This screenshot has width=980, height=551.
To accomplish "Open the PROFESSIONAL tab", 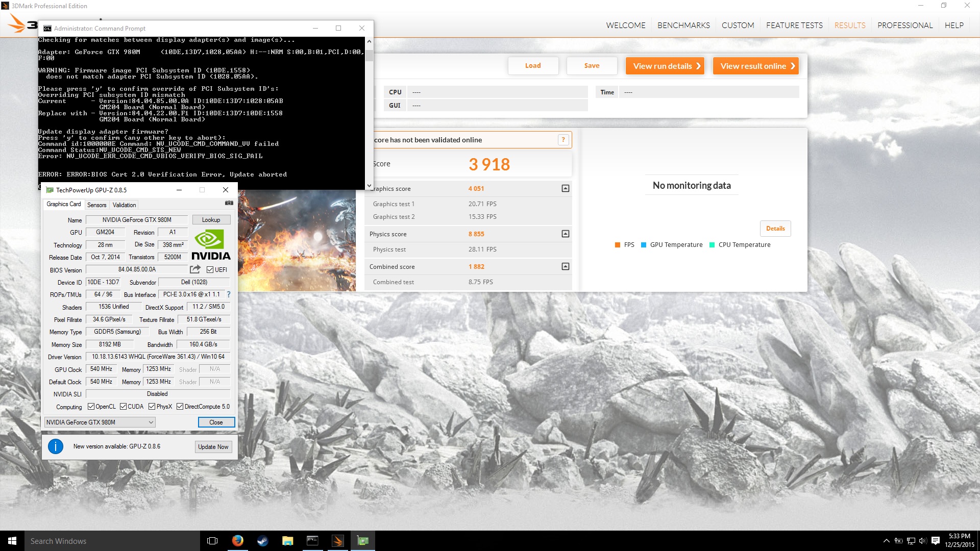I will click(x=905, y=25).
